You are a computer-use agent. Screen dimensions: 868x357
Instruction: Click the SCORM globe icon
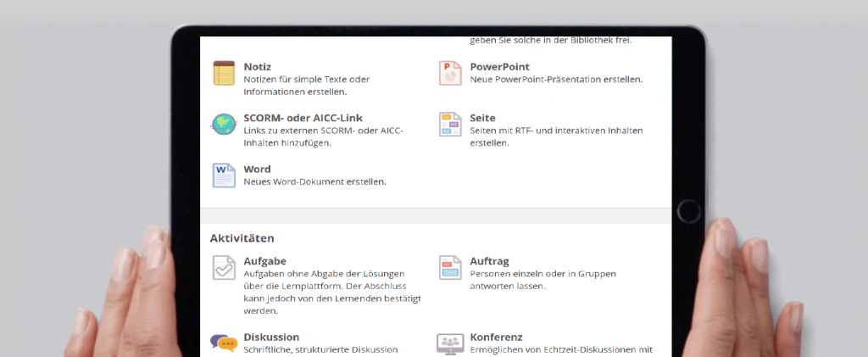pos(224,125)
